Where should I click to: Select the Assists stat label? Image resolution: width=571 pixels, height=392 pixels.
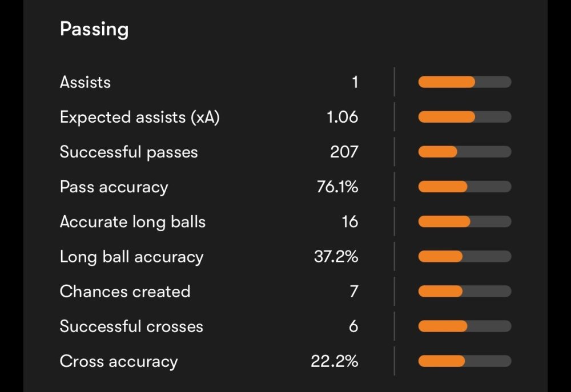[x=85, y=82]
